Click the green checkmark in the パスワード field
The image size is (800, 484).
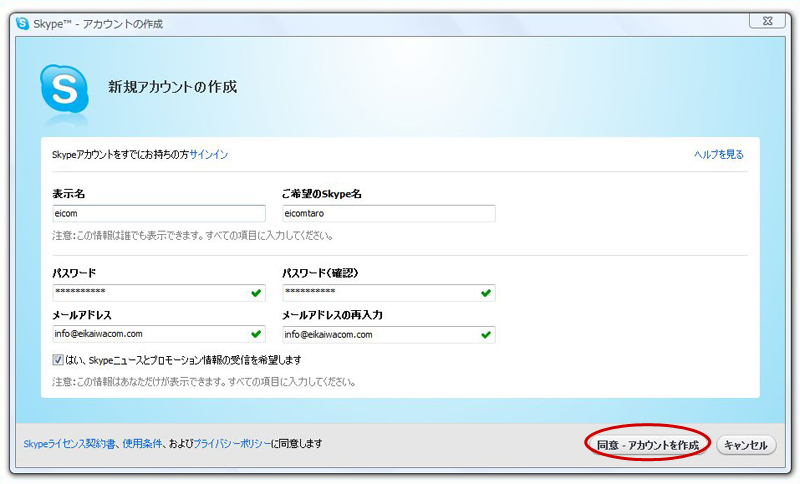tap(256, 293)
